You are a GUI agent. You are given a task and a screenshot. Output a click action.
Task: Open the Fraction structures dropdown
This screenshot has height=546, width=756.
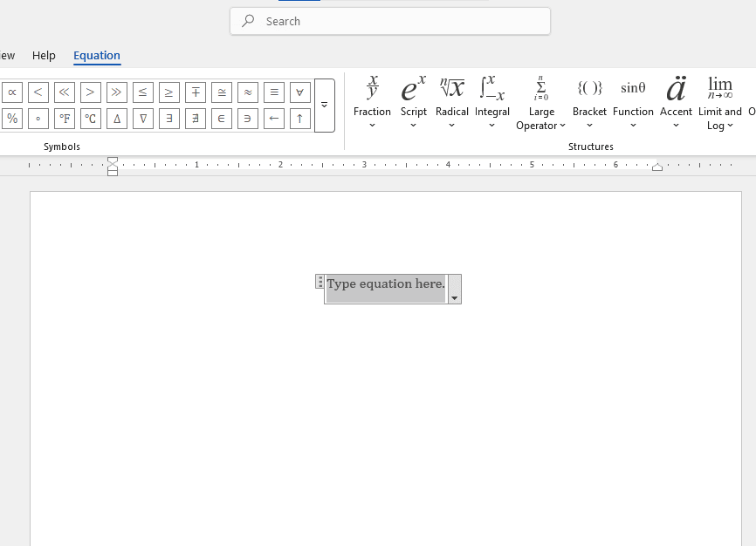[x=372, y=102]
